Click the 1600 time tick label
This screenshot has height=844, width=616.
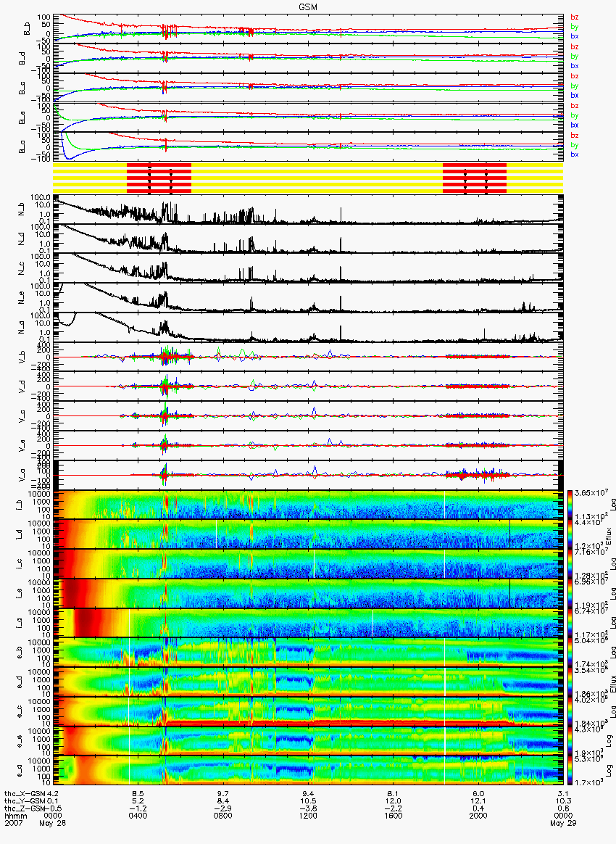pyautogui.click(x=394, y=816)
